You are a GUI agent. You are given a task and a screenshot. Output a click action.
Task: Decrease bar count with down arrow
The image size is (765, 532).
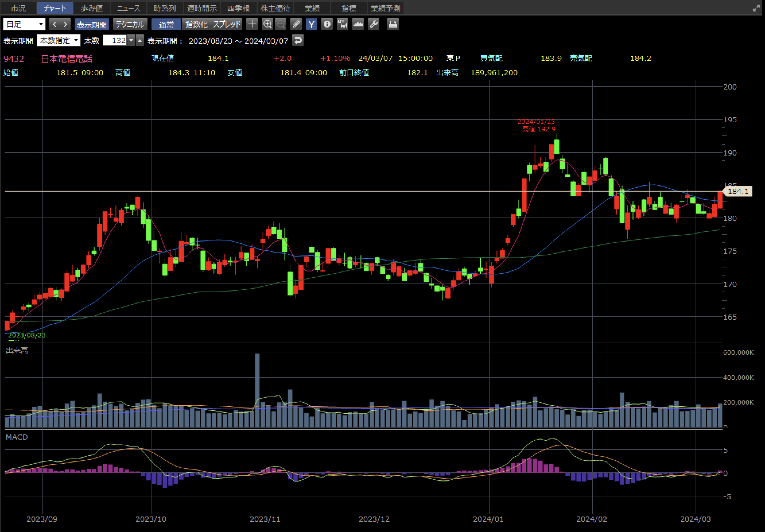(131, 41)
